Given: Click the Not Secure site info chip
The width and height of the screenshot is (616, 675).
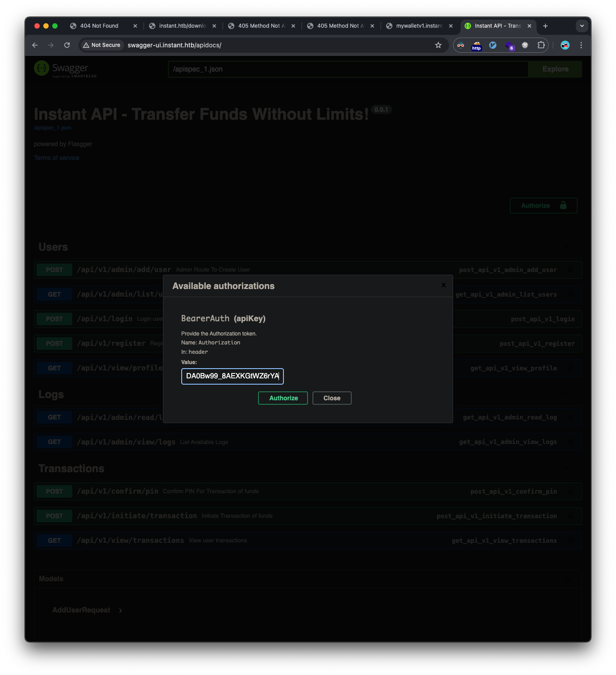Looking at the screenshot, I should [x=102, y=45].
